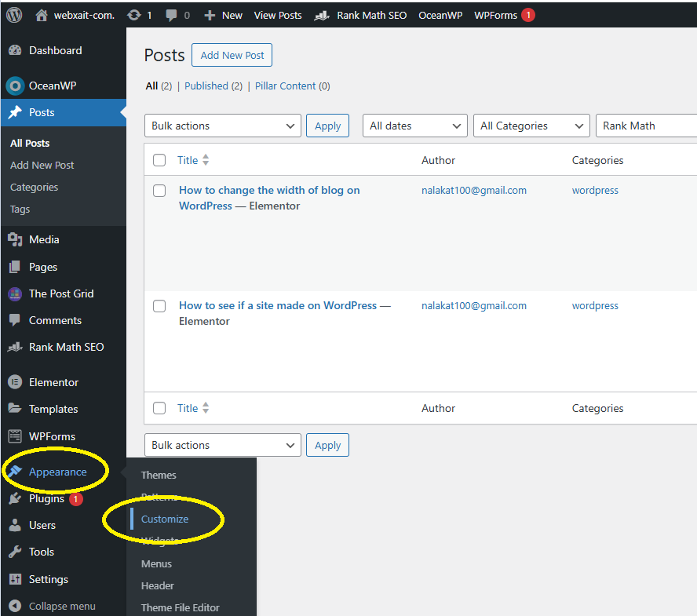The width and height of the screenshot is (697, 616).
Task: Click the Media icon in sidebar
Action: point(15,239)
